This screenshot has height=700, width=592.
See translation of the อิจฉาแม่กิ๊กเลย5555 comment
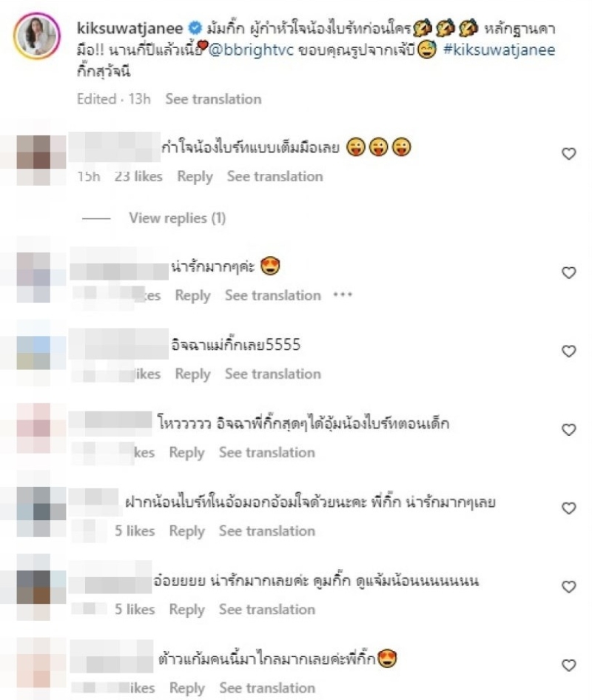tap(273, 374)
